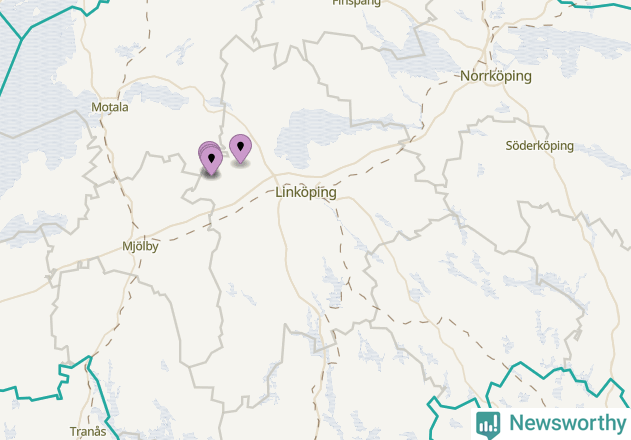The width and height of the screenshot is (631, 440).
Task: Click the lone purple marker nearest Linköping
Action: click(x=241, y=148)
